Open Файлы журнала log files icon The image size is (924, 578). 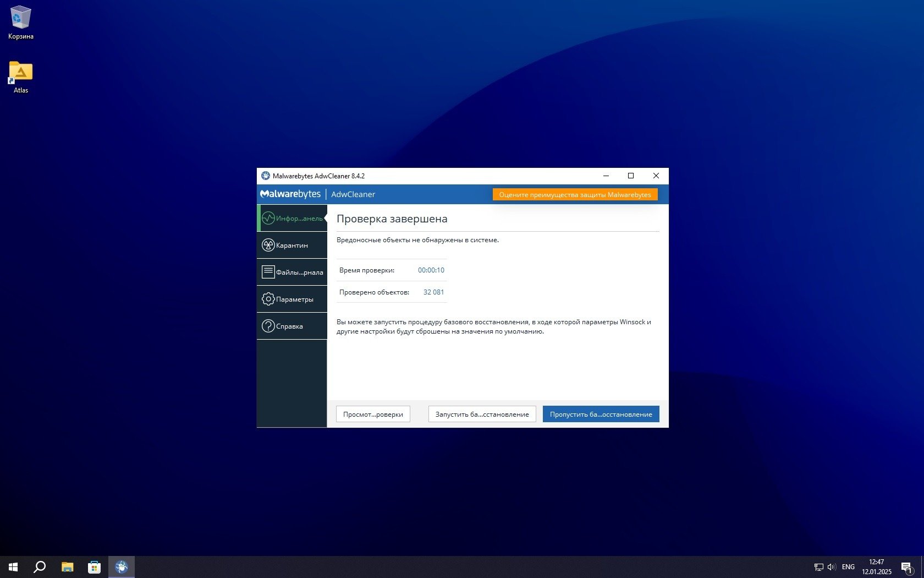(x=268, y=272)
